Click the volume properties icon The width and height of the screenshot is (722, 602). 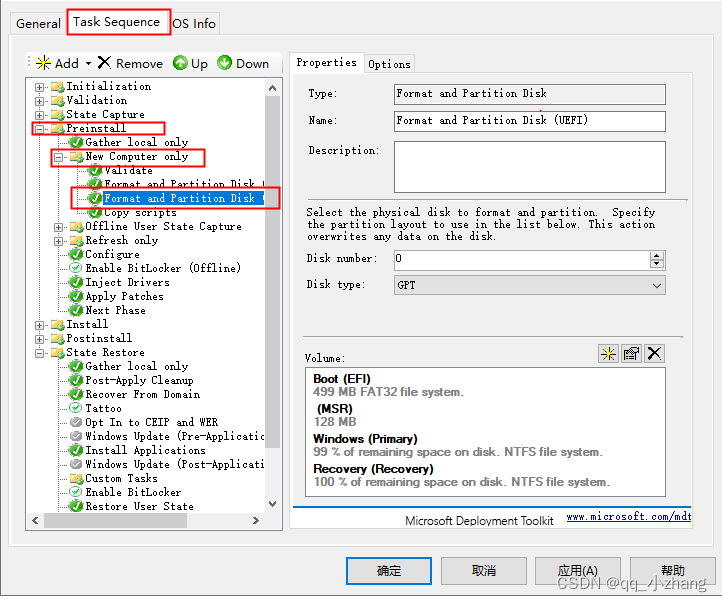631,354
